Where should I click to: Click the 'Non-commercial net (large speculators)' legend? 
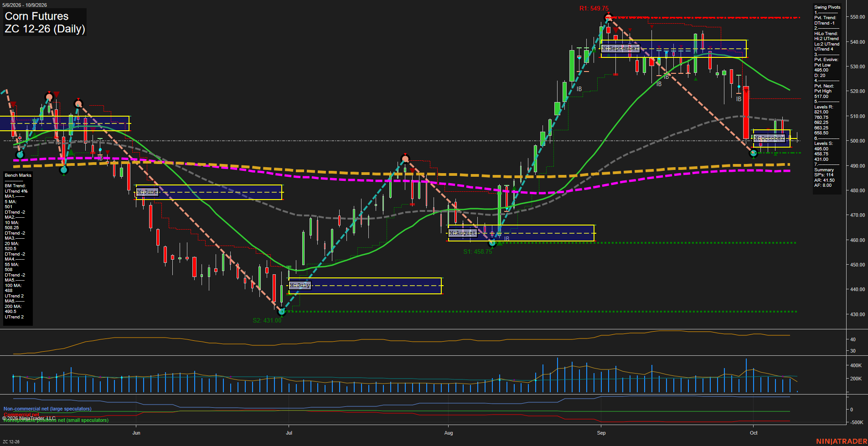pyautogui.click(x=47, y=409)
